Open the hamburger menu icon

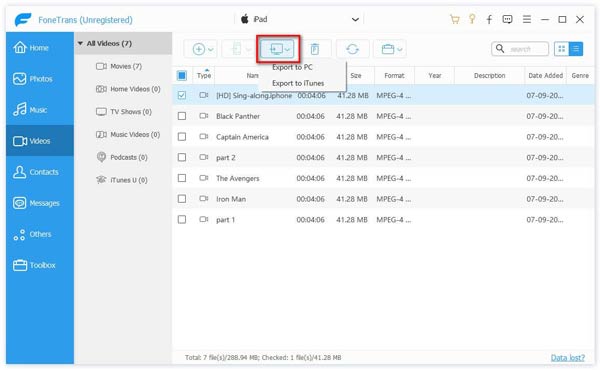pyautogui.click(x=527, y=19)
